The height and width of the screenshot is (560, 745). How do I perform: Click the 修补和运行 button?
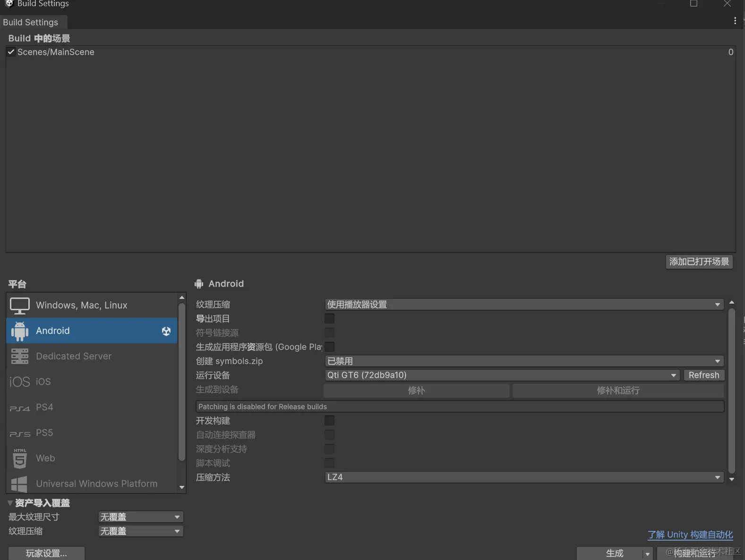(618, 390)
